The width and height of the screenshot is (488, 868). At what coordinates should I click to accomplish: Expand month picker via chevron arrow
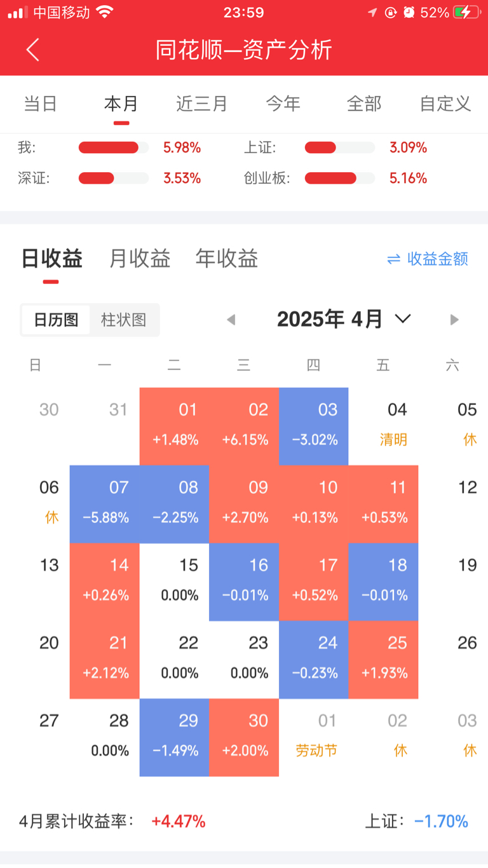point(403,318)
